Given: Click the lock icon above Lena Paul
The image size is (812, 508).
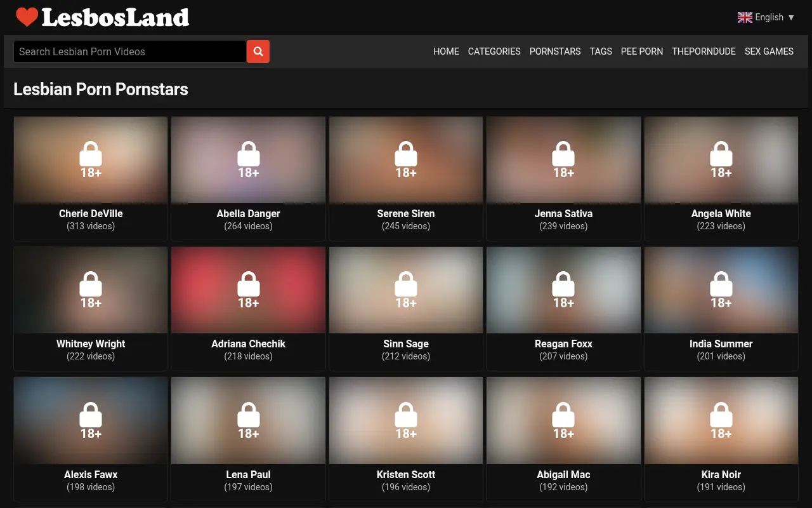Looking at the screenshot, I should click(249, 415).
